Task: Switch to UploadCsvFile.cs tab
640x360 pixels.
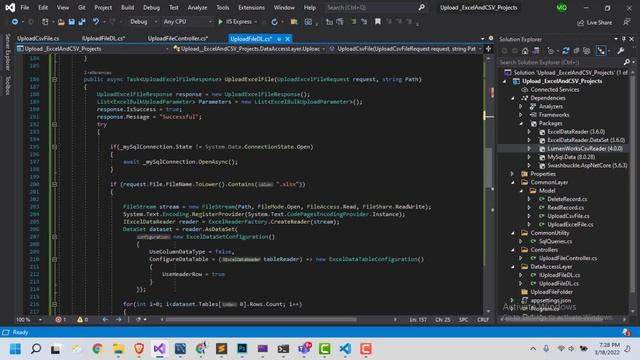Action: (x=38, y=38)
